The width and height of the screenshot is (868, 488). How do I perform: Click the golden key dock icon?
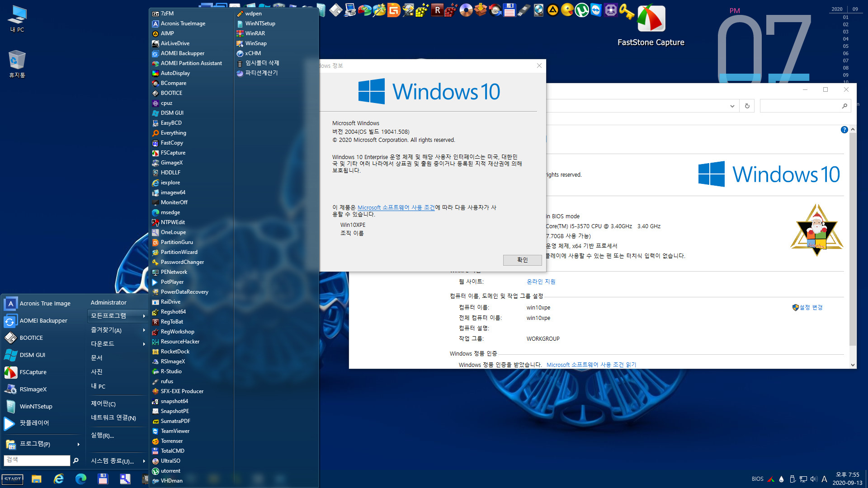626,11
